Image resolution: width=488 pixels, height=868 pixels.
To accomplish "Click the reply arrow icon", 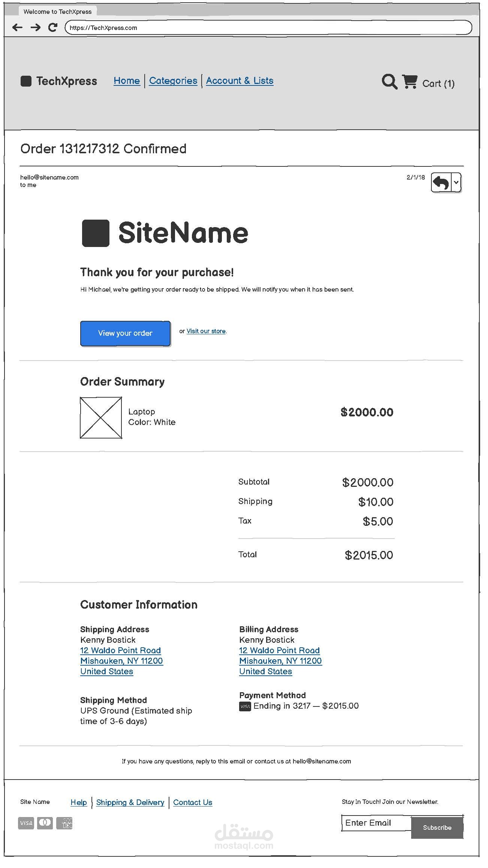I will click(x=441, y=183).
